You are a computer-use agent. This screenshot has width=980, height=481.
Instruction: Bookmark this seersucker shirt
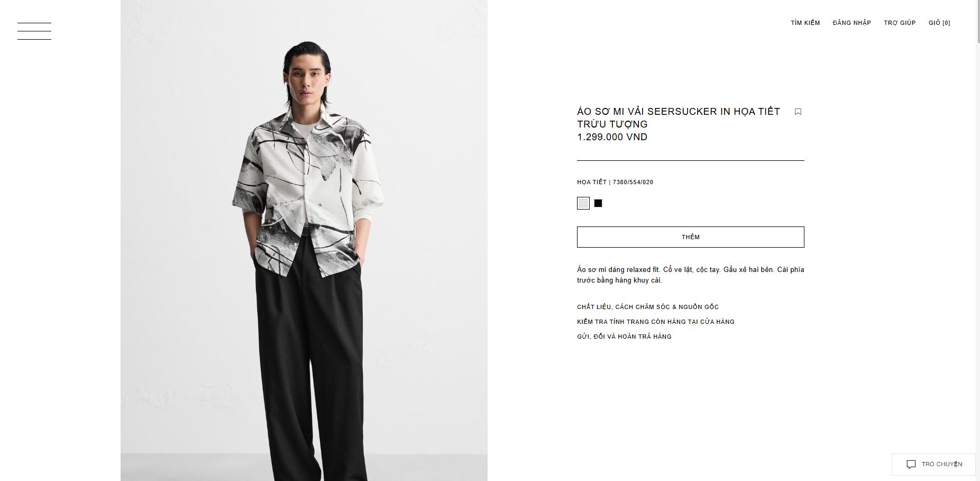798,112
